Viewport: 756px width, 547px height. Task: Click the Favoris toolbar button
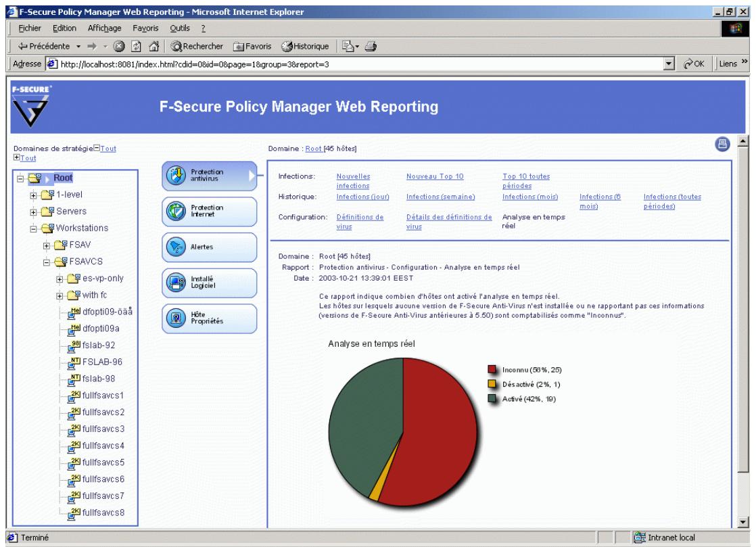252,46
